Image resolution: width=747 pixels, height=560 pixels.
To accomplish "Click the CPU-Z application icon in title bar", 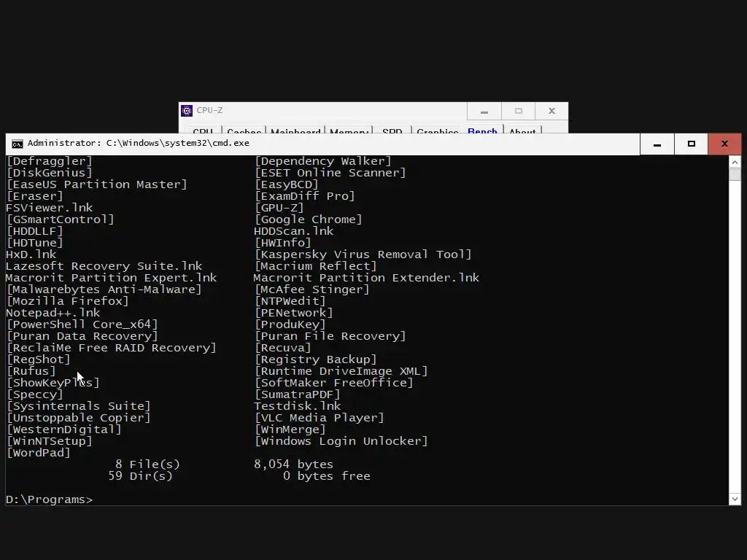I will (x=187, y=111).
